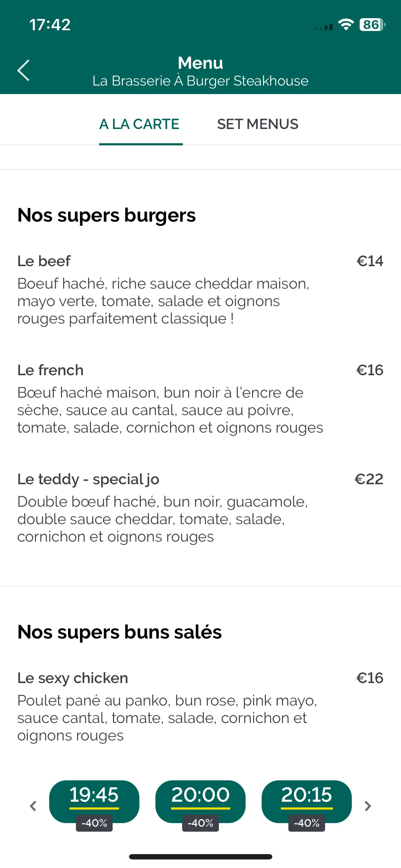The width and height of the screenshot is (401, 868).
Task: Tap the cellular signal bars icon
Action: point(324,27)
